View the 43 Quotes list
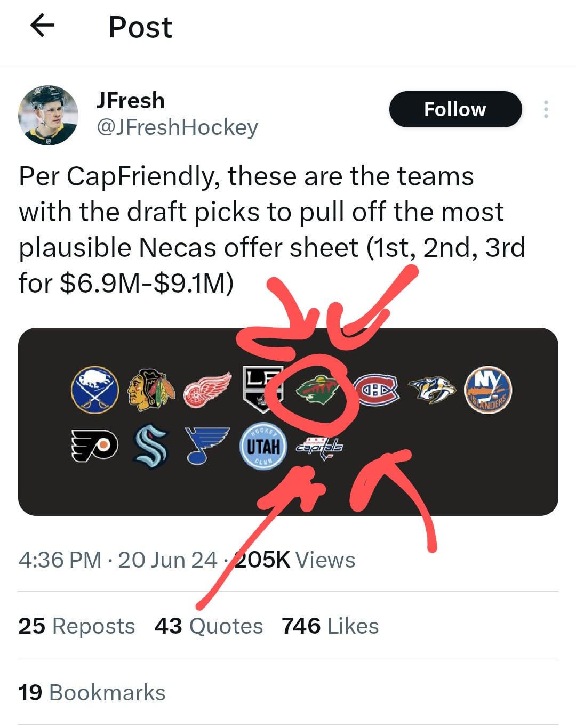Image resolution: width=576 pixels, height=728 pixels. click(x=209, y=626)
